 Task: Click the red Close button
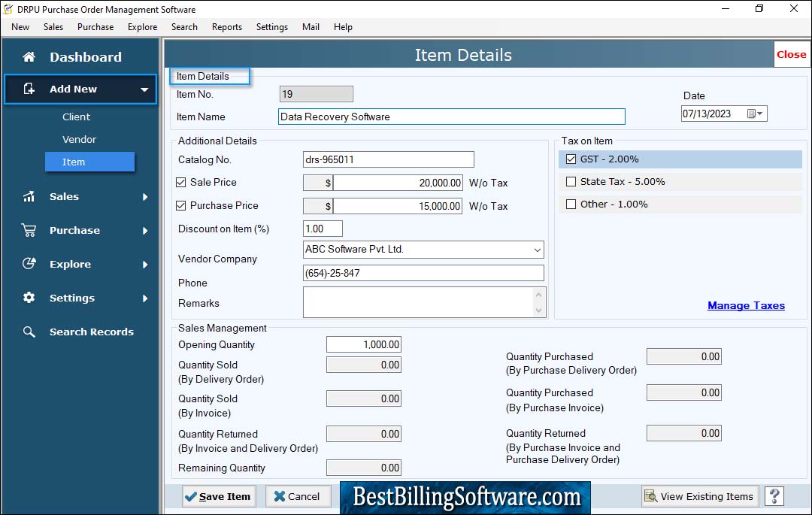pyautogui.click(x=791, y=54)
